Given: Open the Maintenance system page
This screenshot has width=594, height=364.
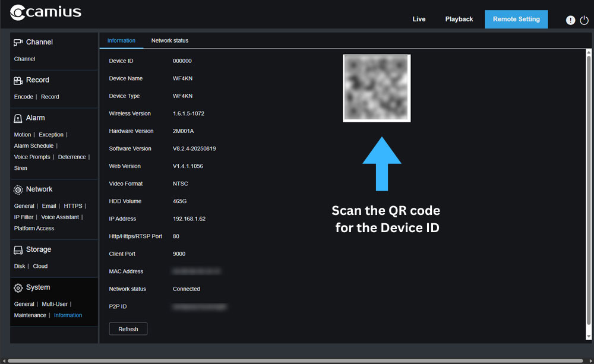Looking at the screenshot, I should [30, 315].
